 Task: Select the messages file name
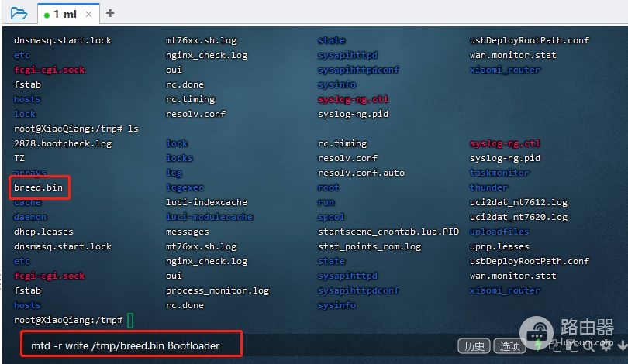point(188,232)
